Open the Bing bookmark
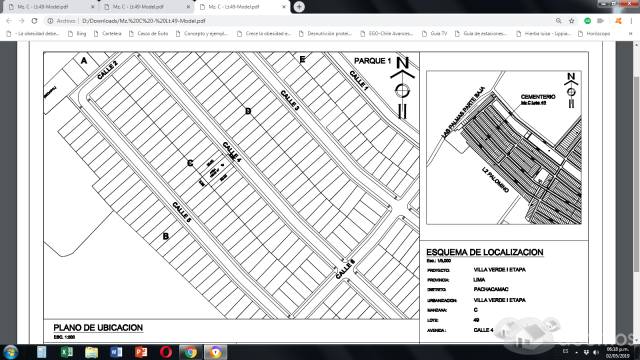Image resolution: width=640 pixels, height=360 pixels. [77, 33]
